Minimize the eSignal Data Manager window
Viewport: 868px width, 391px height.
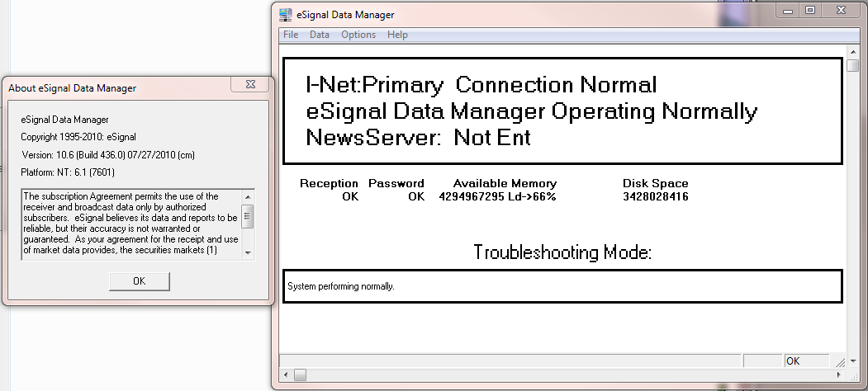[788, 11]
